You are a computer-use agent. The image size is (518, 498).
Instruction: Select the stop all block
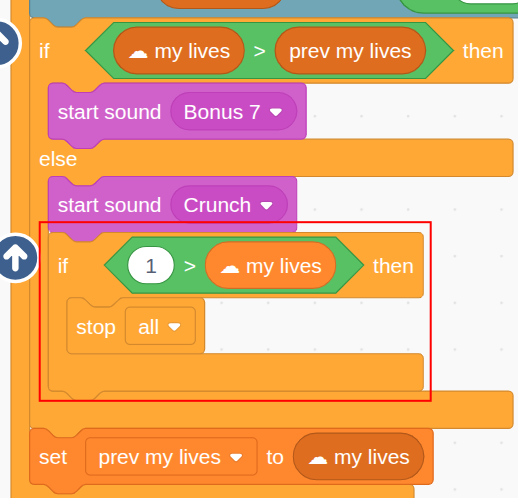135,326
